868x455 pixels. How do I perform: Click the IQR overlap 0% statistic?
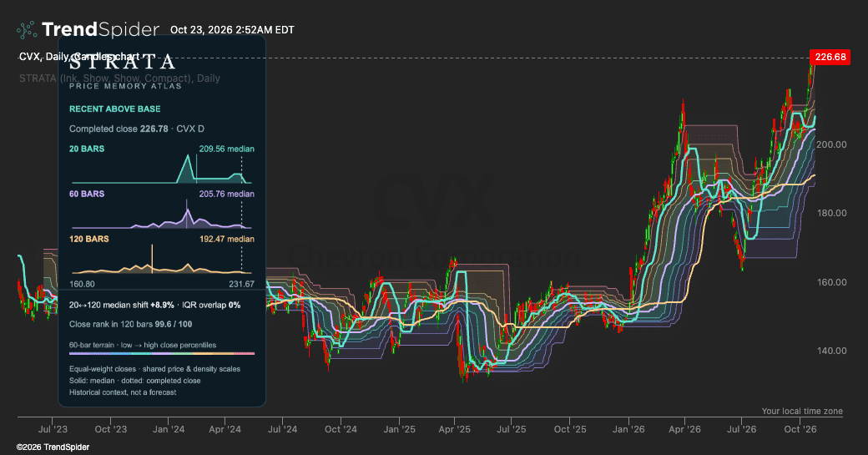(211, 305)
